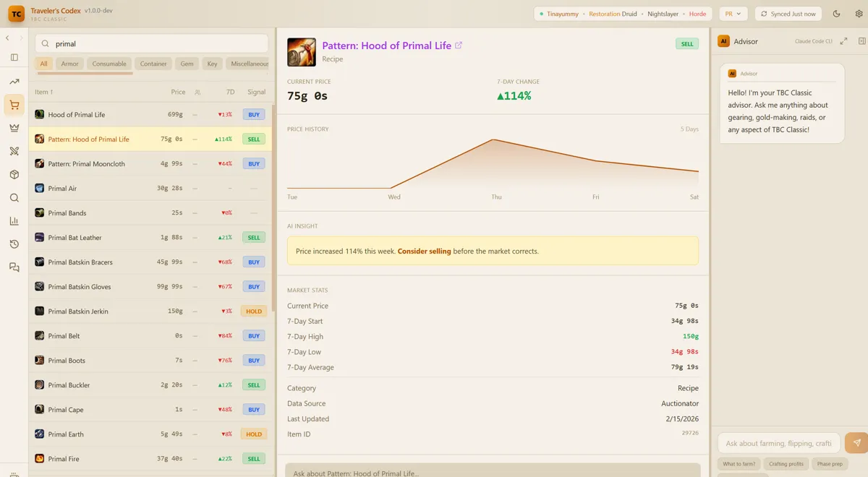The image size is (868, 477).
Task: Open external link beside Pattern title
Action: click(x=459, y=46)
